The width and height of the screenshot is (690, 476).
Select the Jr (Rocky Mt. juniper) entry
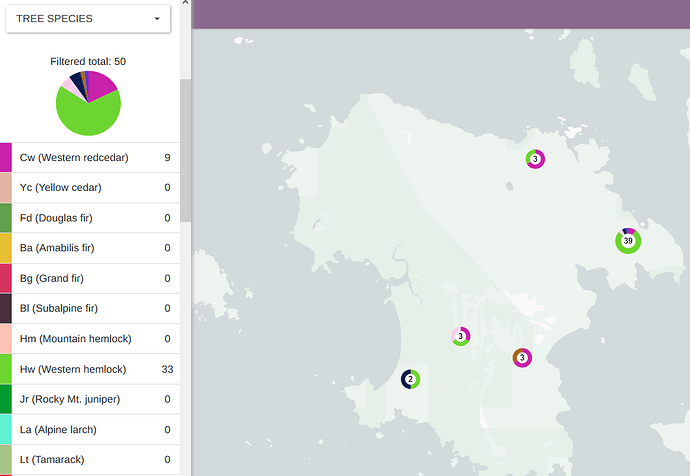[x=95, y=399]
